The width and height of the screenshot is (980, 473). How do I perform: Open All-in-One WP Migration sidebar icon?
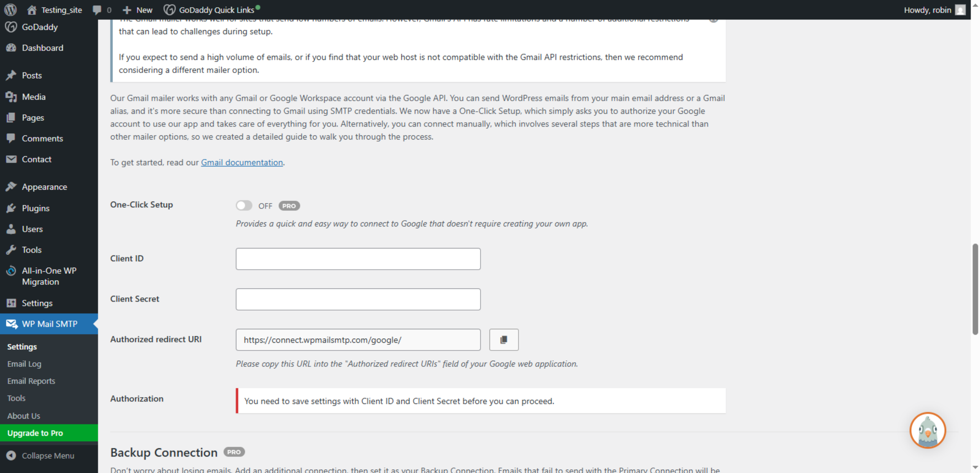[11, 271]
